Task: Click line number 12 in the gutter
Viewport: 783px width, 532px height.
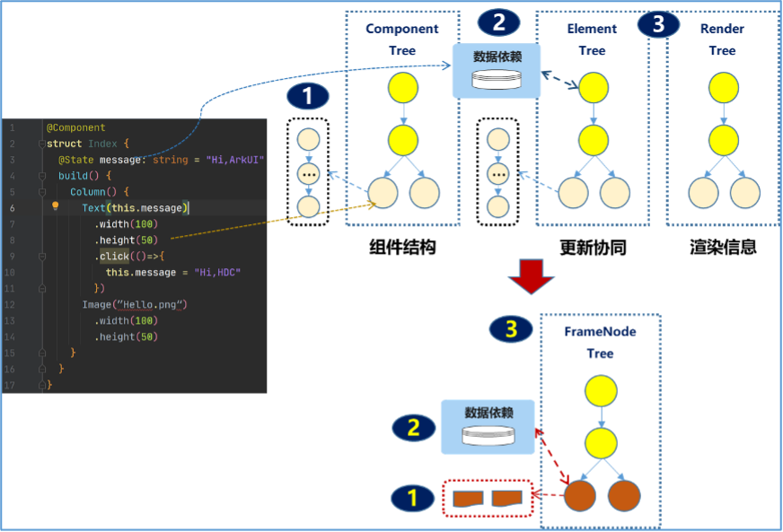Action: (x=10, y=304)
